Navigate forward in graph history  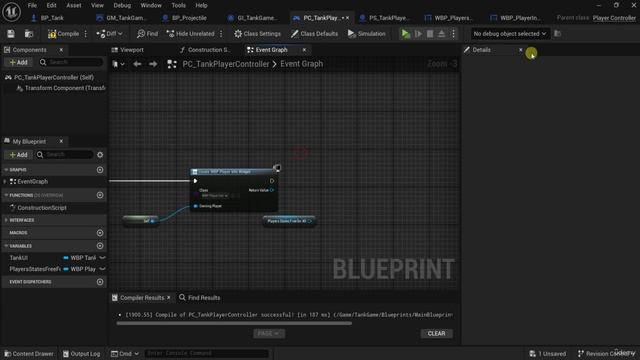[153, 64]
